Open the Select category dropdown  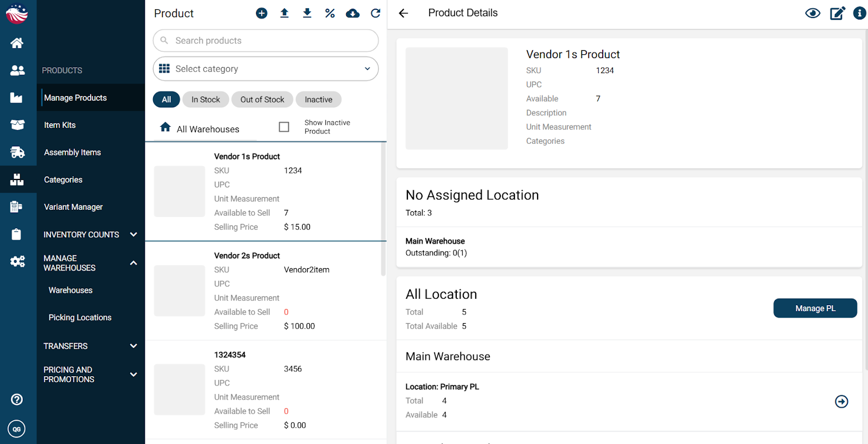[266, 69]
